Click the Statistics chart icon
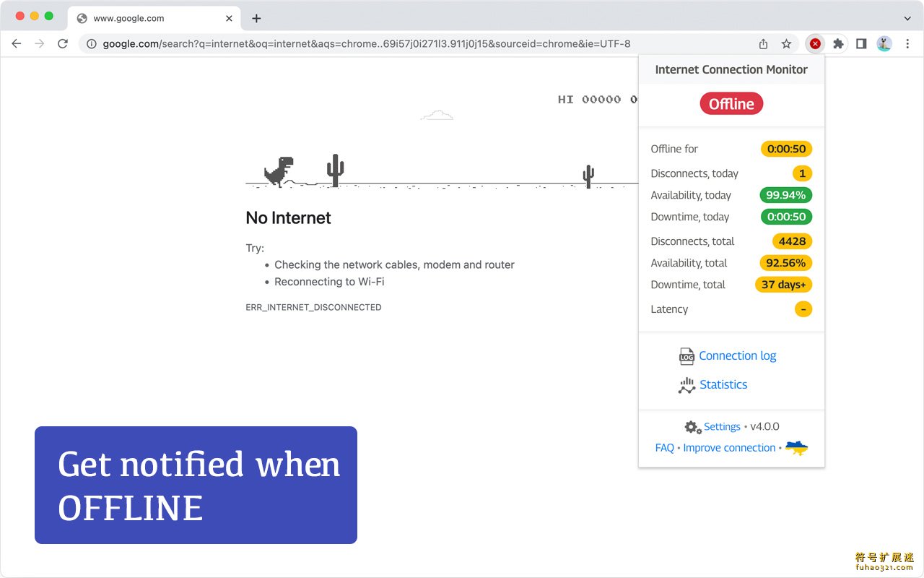 687,385
